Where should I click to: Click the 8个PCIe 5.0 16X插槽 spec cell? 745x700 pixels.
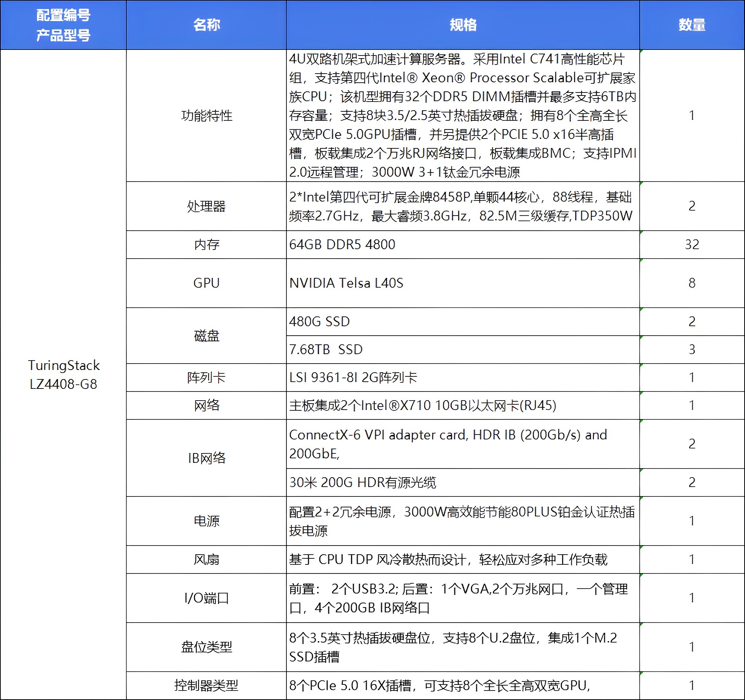(463, 686)
